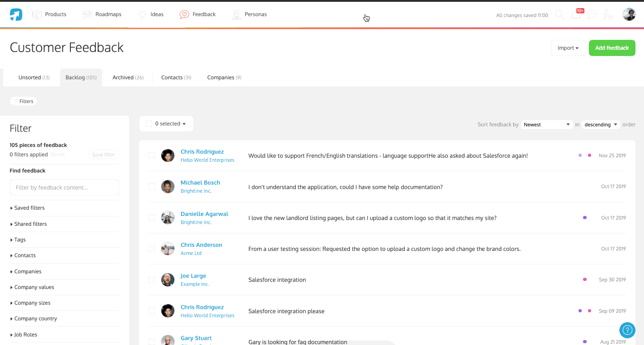Open the '0 selected' dropdown
The height and width of the screenshot is (345, 644).
point(170,124)
